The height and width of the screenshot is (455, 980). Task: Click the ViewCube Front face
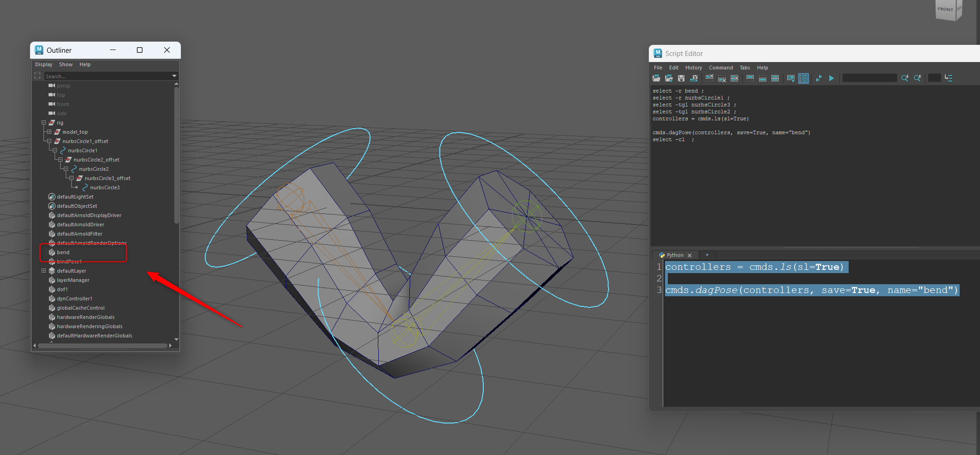tap(945, 9)
